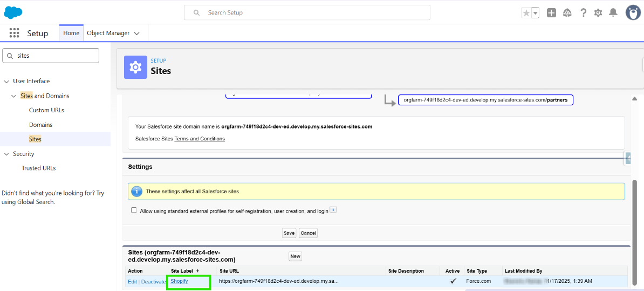Open the Terms and Conditions link
This screenshot has height=291, width=644.
[x=200, y=139]
